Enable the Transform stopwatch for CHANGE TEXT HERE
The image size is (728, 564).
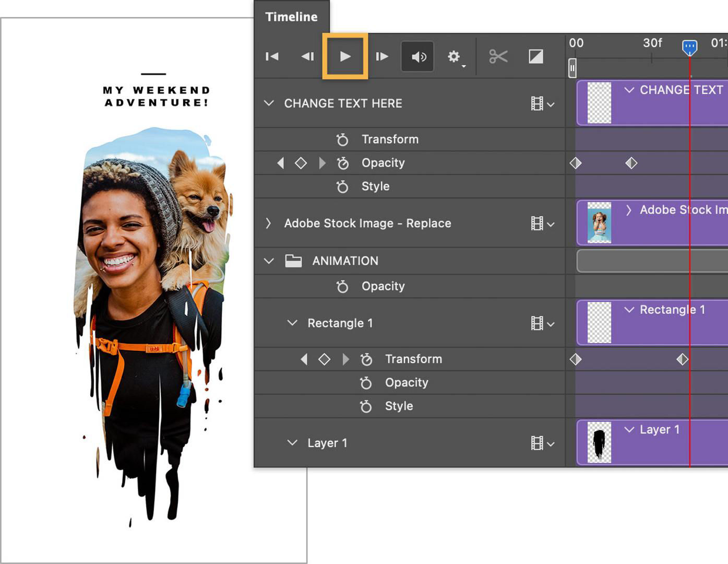(x=342, y=139)
